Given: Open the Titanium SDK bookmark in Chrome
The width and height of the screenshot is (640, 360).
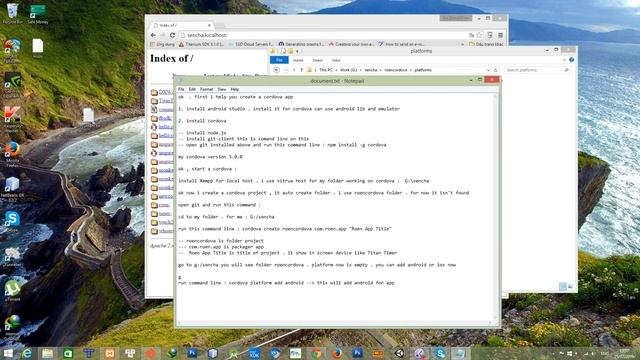Looking at the screenshot, I should click(x=202, y=44).
